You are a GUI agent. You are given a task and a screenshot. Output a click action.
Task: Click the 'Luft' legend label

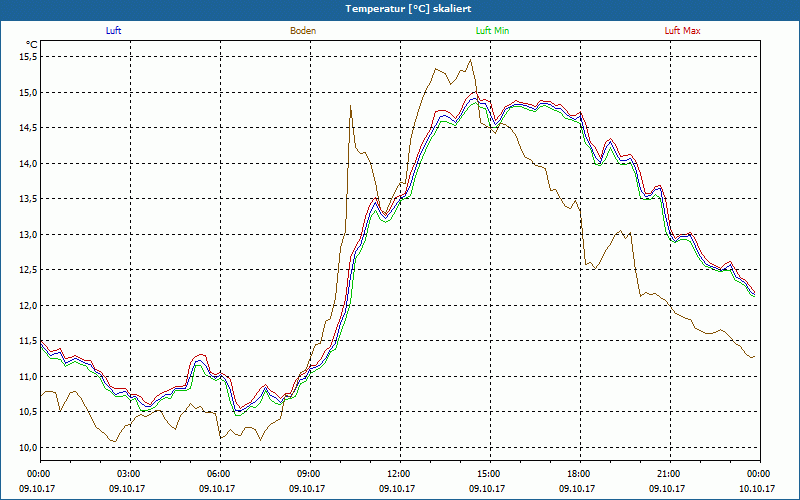(113, 31)
